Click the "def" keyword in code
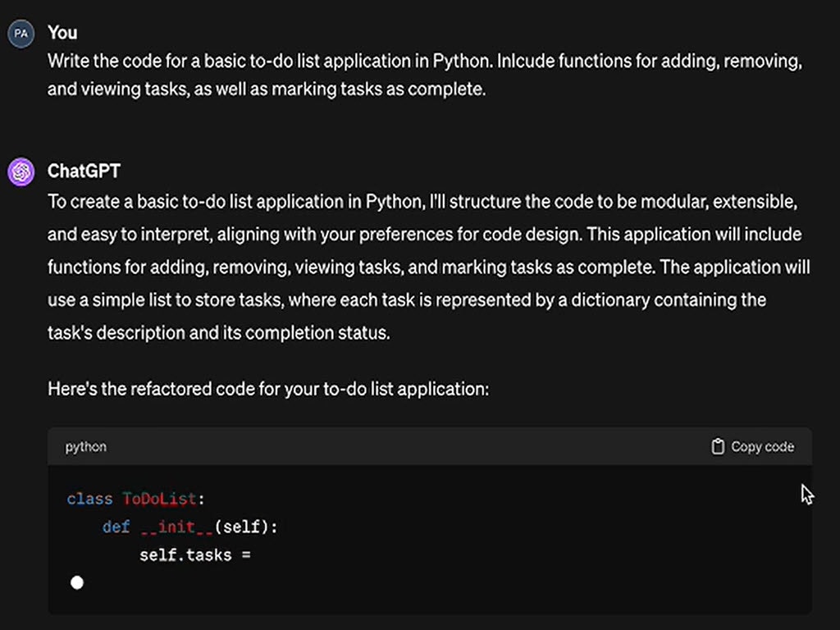 click(x=116, y=527)
